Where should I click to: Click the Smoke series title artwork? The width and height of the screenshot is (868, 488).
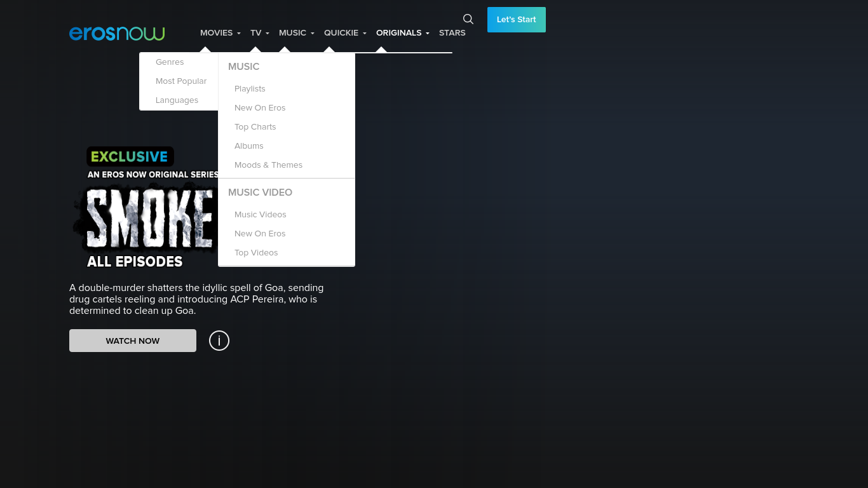point(146,216)
